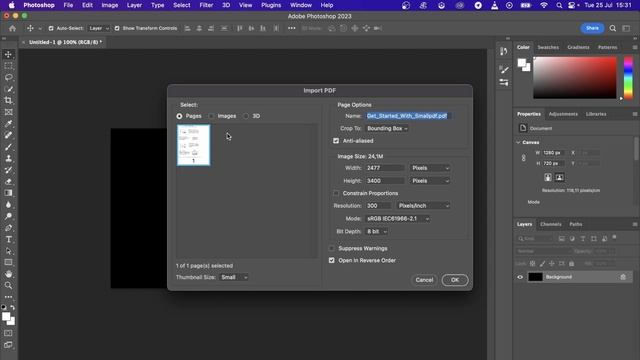Image resolution: width=640 pixels, height=360 pixels.
Task: Open the Bit Depth dropdown
Action: pos(376,231)
